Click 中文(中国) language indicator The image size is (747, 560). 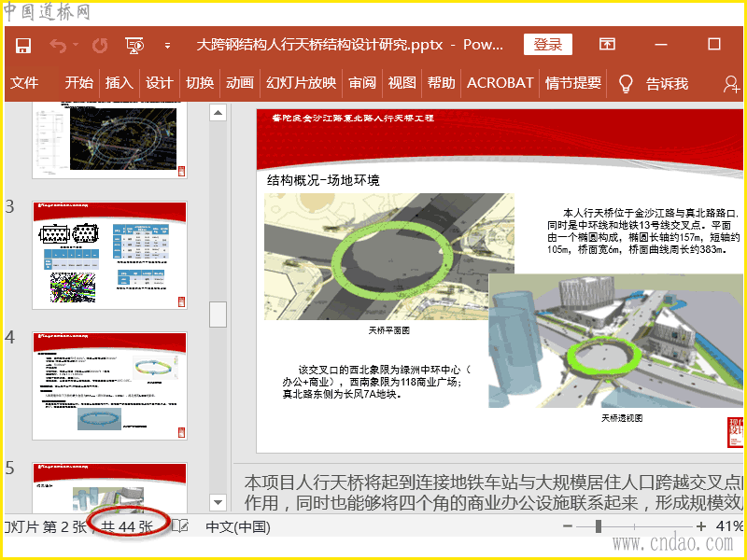click(238, 526)
